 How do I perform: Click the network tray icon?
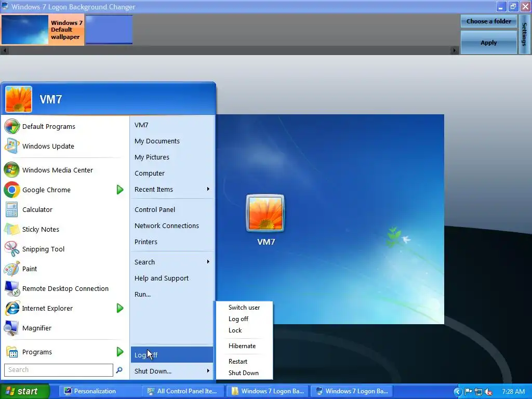pyautogui.click(x=478, y=392)
